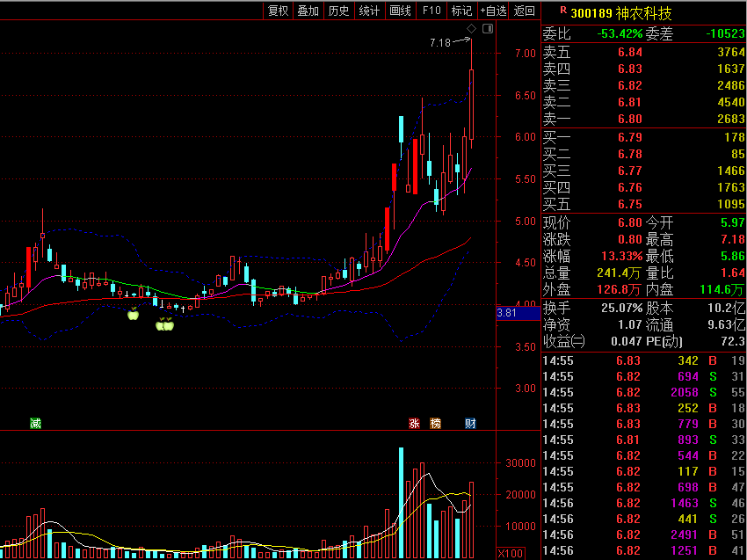Click the X100 volume scale label

coord(509,553)
